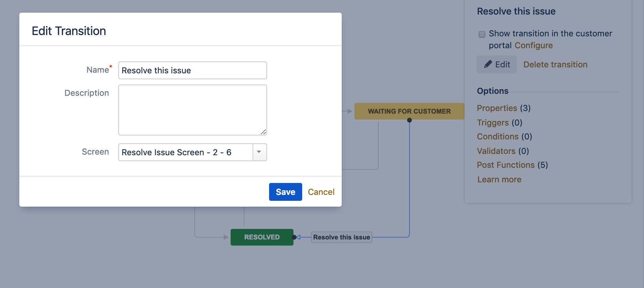Click the resize grip of Description box
Viewport: 644px width, 288px height.
point(263,132)
